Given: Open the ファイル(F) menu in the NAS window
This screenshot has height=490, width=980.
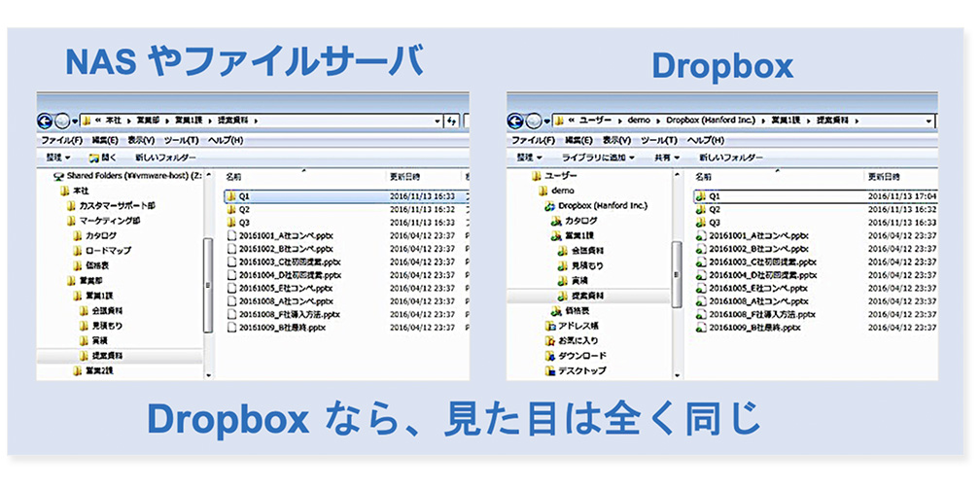Looking at the screenshot, I should [x=60, y=140].
